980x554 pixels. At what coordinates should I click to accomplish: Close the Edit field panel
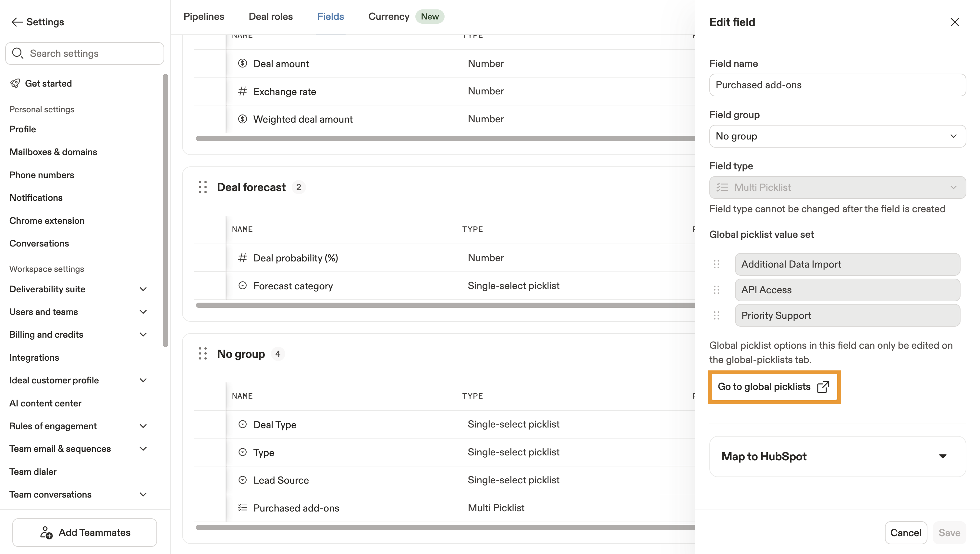pyautogui.click(x=954, y=22)
